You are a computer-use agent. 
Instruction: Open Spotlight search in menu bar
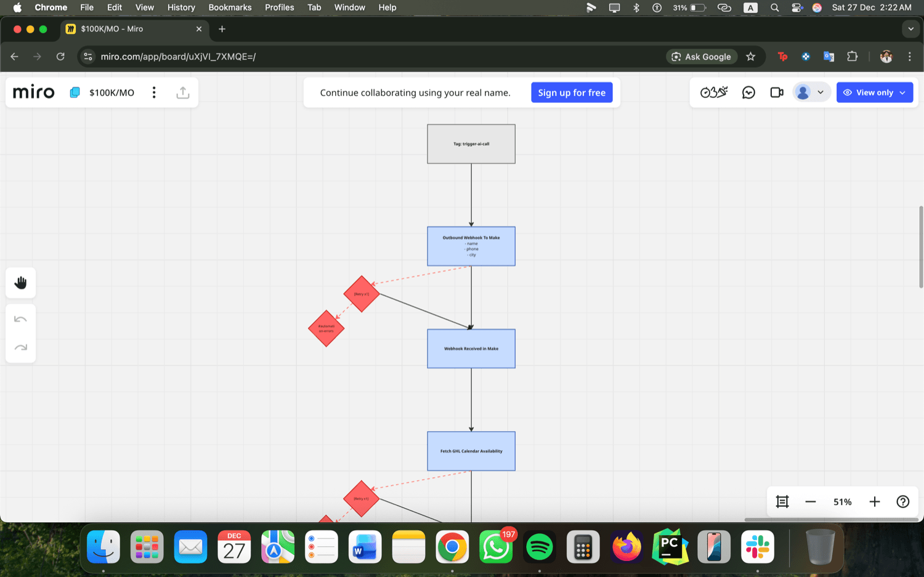[775, 7]
